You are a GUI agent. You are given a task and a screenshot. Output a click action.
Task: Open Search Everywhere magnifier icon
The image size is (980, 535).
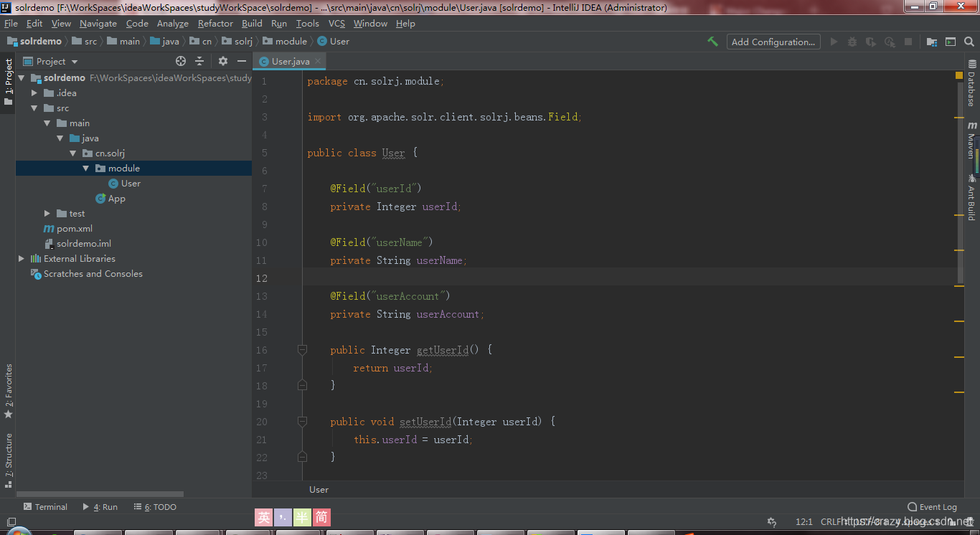(x=969, y=42)
